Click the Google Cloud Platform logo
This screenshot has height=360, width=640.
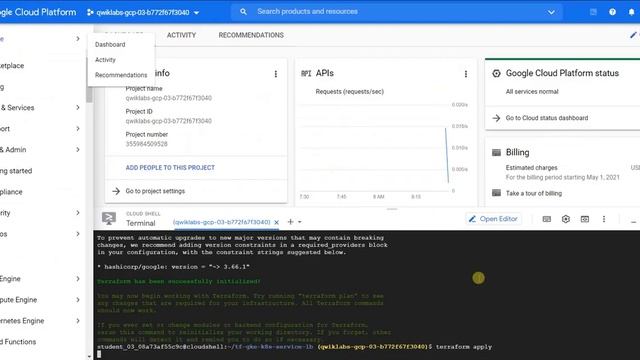tap(38, 12)
